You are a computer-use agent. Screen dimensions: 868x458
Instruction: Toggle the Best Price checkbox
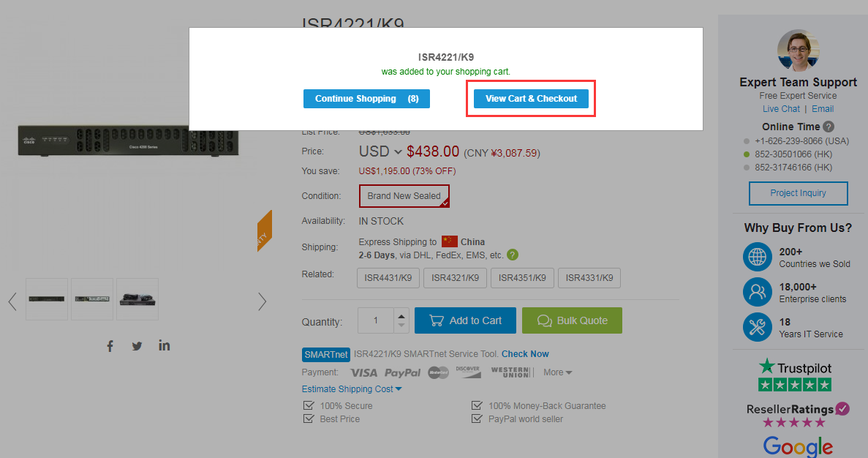[x=308, y=418]
